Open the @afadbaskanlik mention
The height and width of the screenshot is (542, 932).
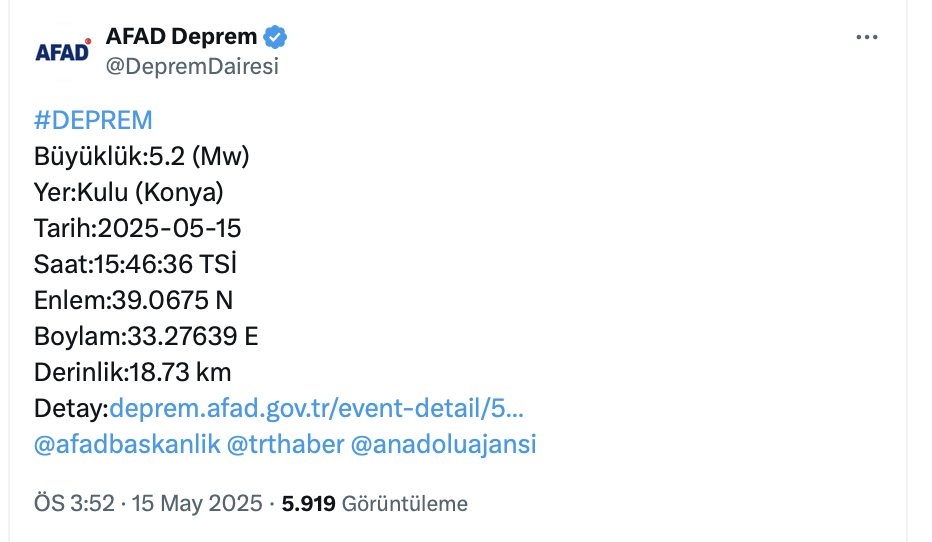[127, 444]
